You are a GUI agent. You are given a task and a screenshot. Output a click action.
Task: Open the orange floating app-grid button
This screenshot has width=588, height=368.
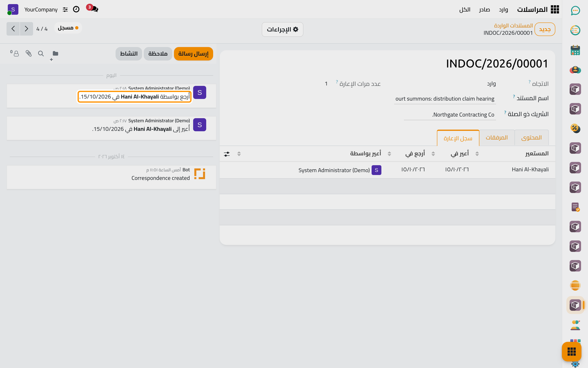click(x=571, y=351)
